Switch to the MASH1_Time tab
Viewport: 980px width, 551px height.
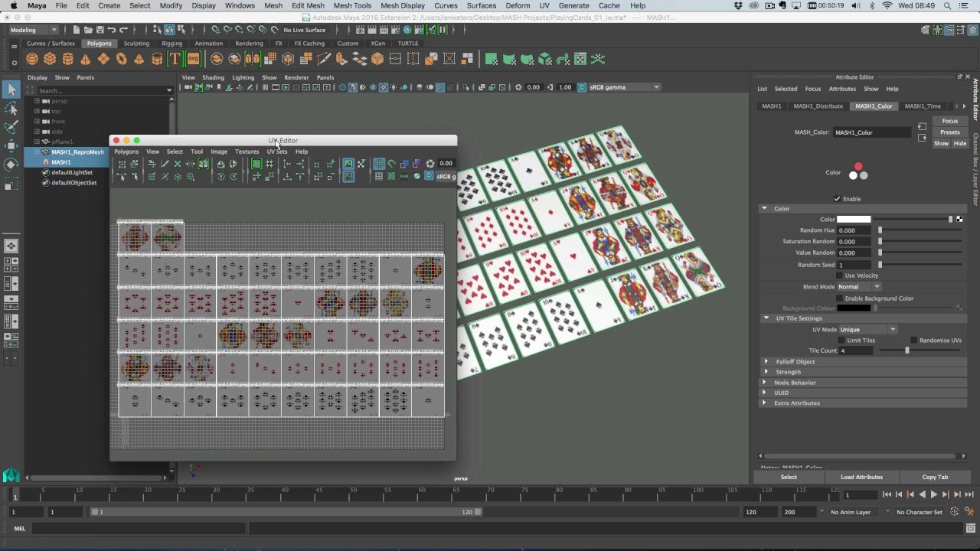click(x=923, y=106)
